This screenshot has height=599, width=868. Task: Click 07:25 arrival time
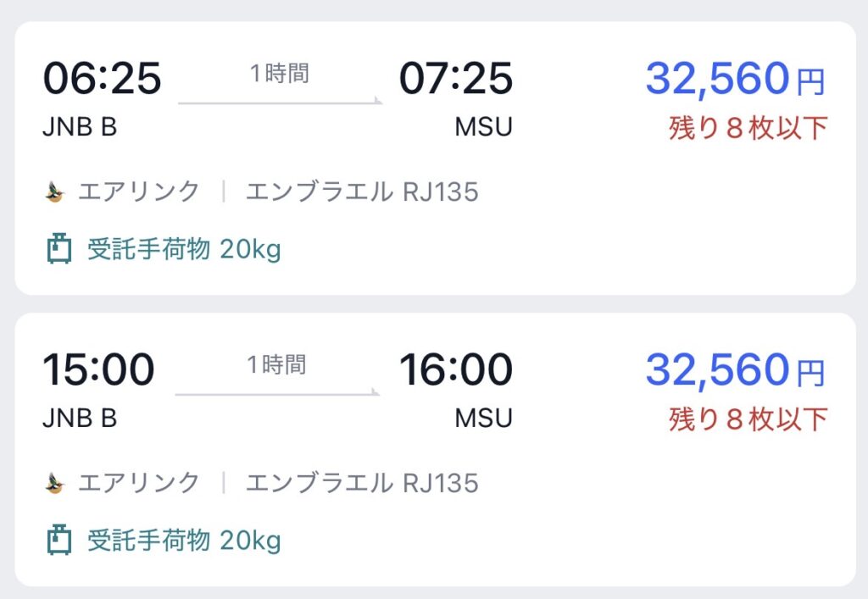456,80
